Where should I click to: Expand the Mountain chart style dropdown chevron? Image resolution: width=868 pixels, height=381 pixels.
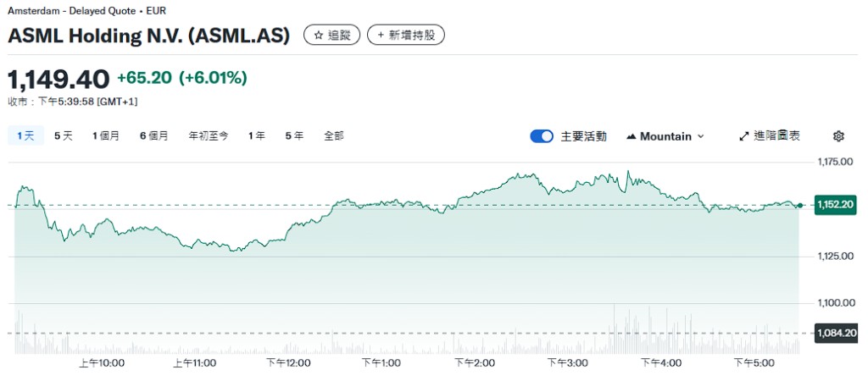click(x=700, y=136)
